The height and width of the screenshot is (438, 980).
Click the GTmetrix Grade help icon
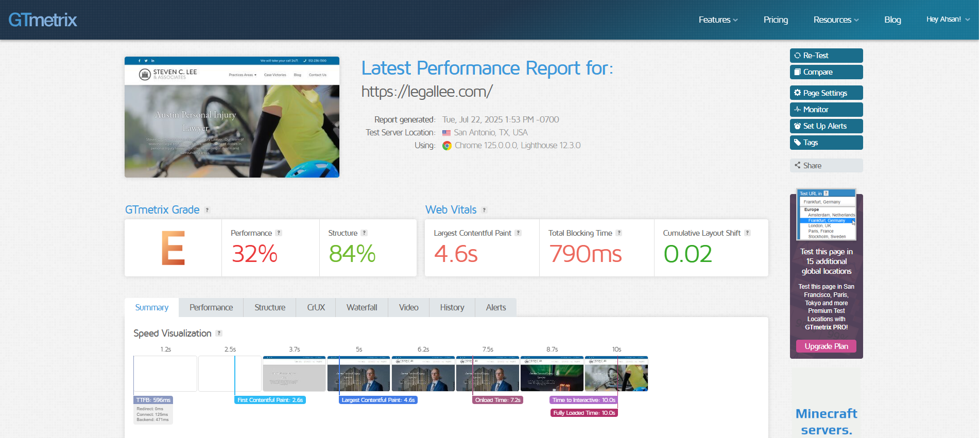tap(207, 210)
